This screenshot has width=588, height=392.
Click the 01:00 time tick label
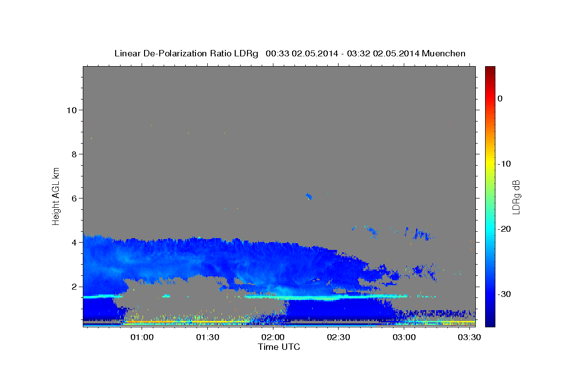pyautogui.click(x=142, y=338)
